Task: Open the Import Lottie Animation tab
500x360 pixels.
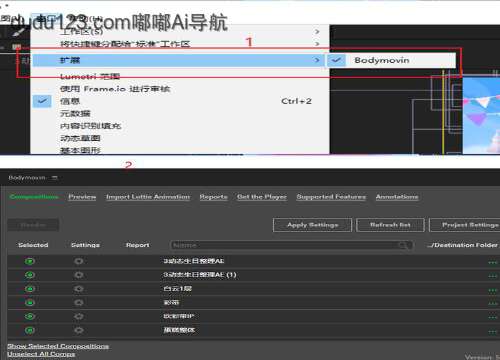Action: pyautogui.click(x=148, y=197)
